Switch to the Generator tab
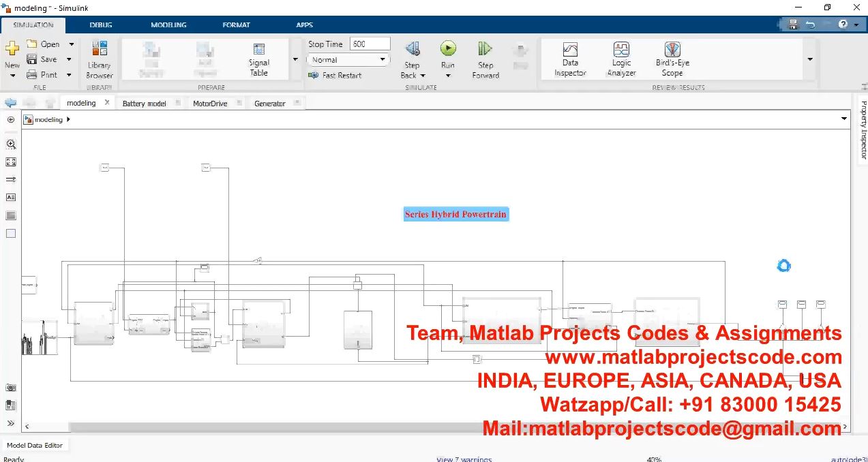The image size is (868, 462). coord(269,104)
